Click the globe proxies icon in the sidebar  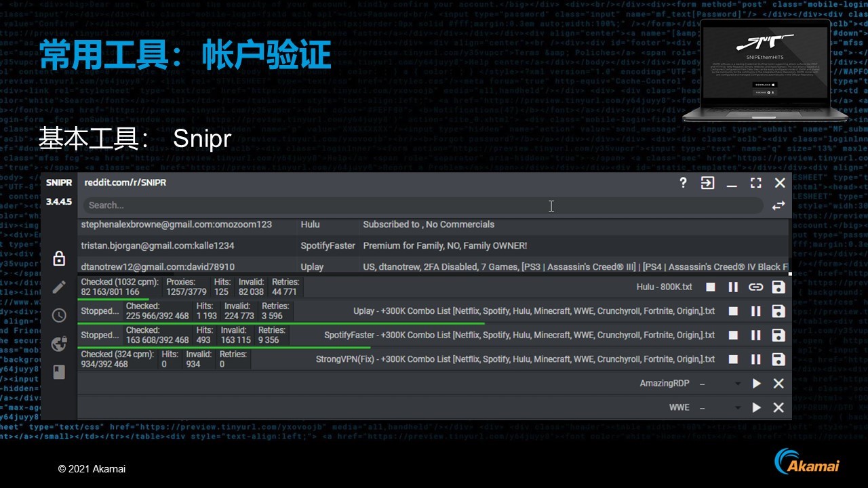59,344
